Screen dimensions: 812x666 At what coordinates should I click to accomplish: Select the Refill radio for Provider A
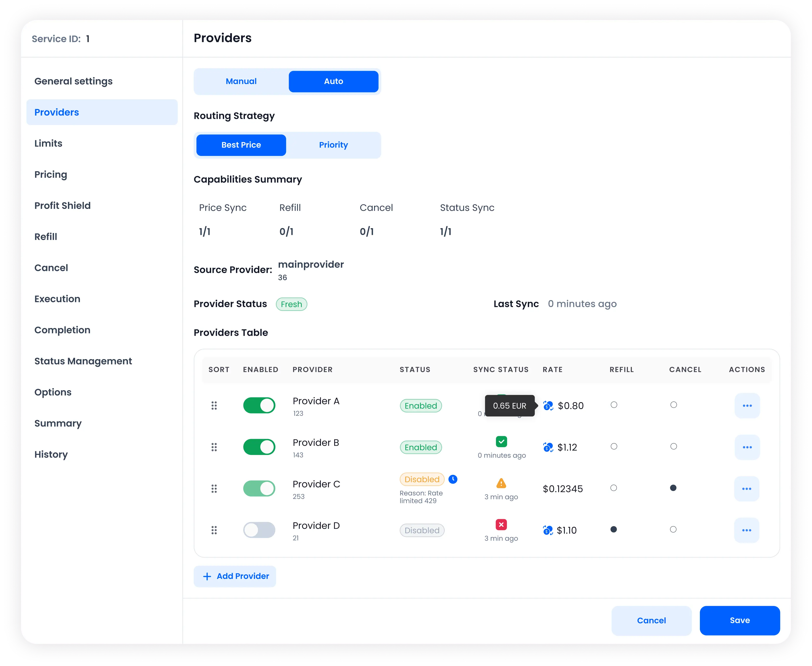[x=614, y=405]
